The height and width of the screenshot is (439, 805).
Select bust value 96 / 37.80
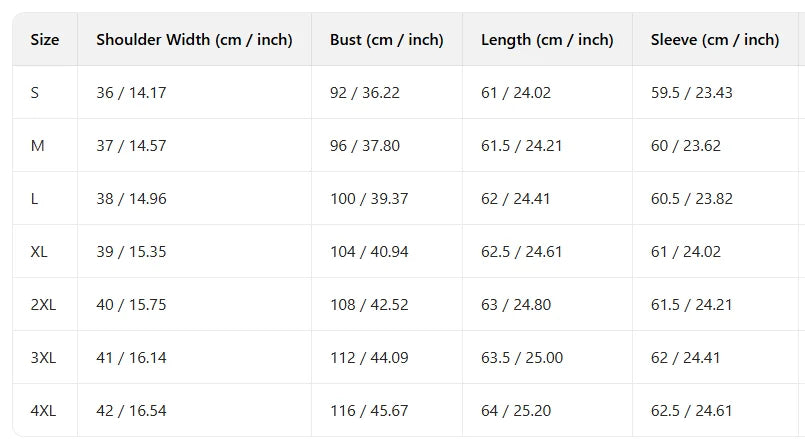click(x=365, y=146)
